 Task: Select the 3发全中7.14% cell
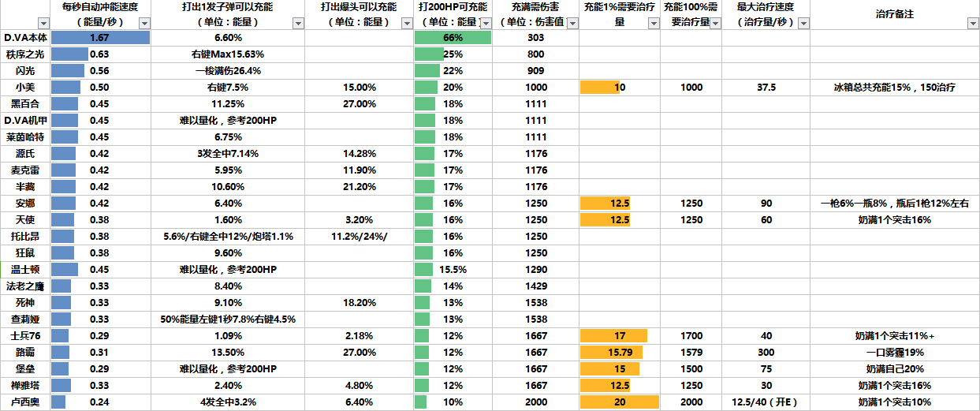[x=228, y=154]
